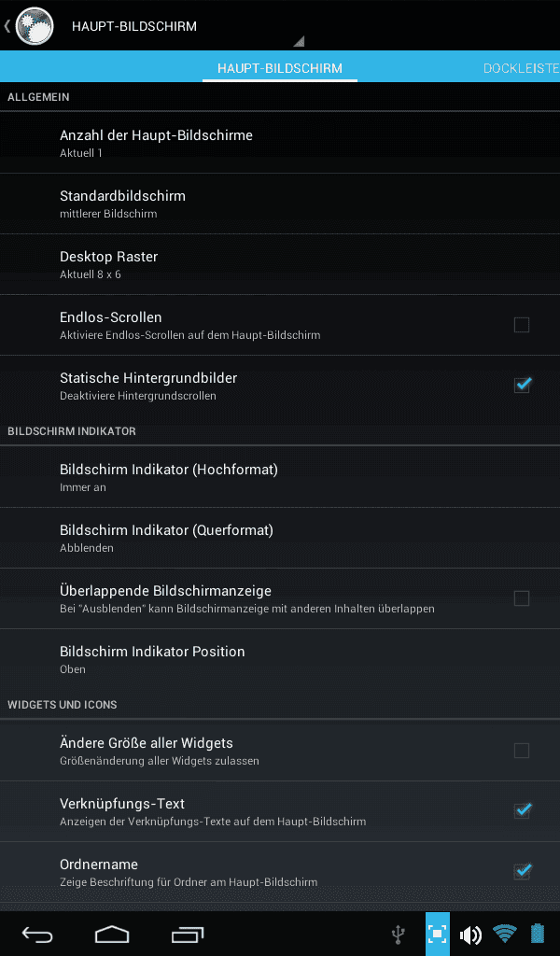Tap the launcher gear icon in header

(35, 26)
